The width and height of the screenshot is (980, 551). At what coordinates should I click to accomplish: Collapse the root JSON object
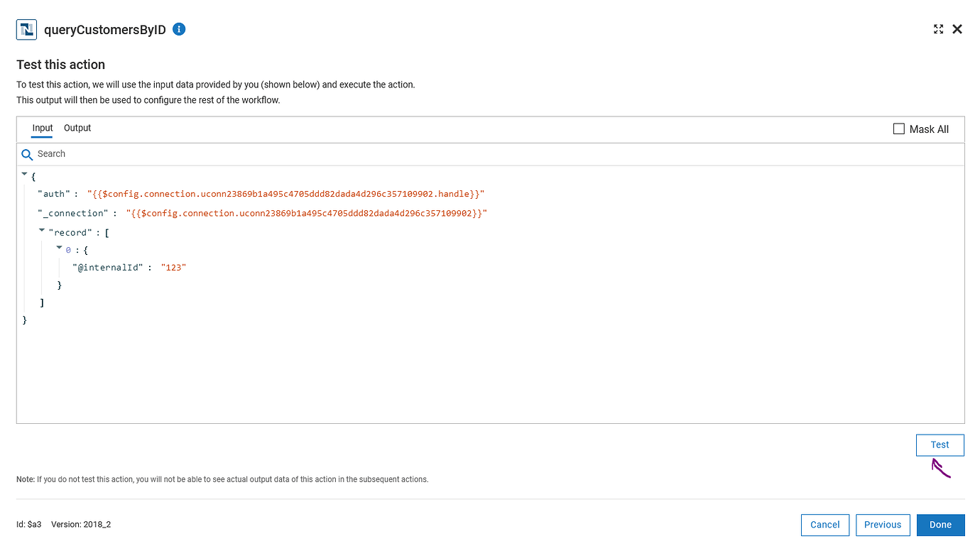[x=25, y=174]
